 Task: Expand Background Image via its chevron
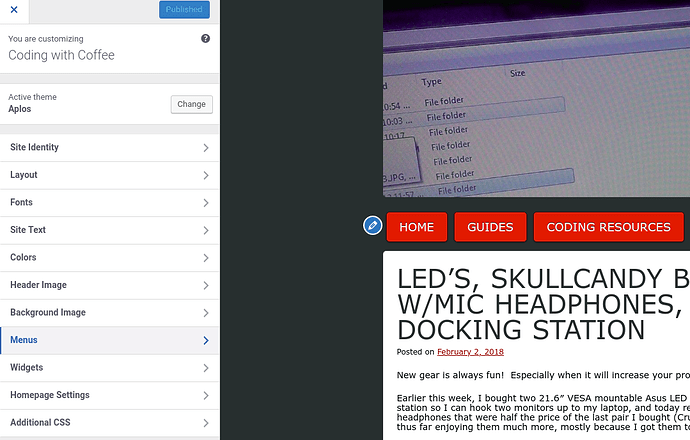[x=206, y=313]
